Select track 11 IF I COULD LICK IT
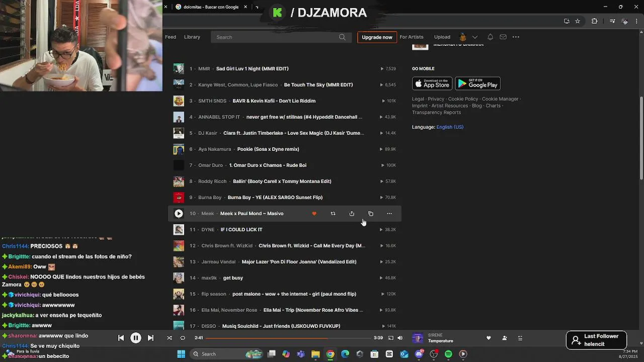 pos(242,230)
